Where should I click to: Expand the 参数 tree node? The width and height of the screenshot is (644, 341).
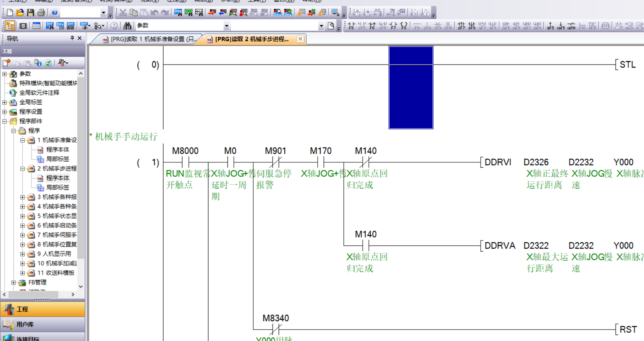(x=5, y=74)
